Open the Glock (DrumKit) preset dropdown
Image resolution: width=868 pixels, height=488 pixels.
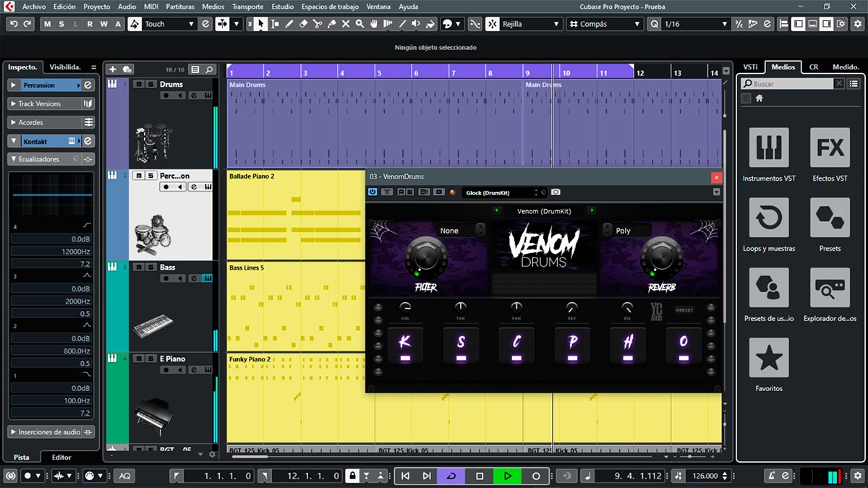505,192
